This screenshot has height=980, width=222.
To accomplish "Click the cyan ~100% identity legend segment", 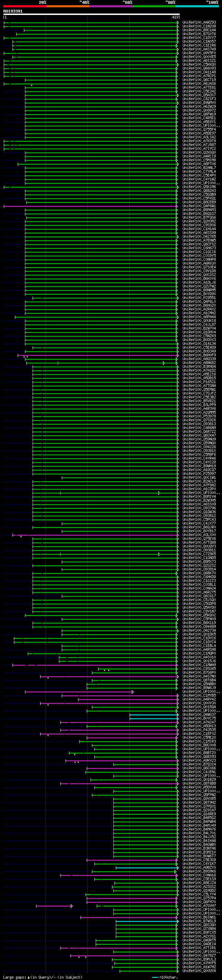I will pos(197,6).
